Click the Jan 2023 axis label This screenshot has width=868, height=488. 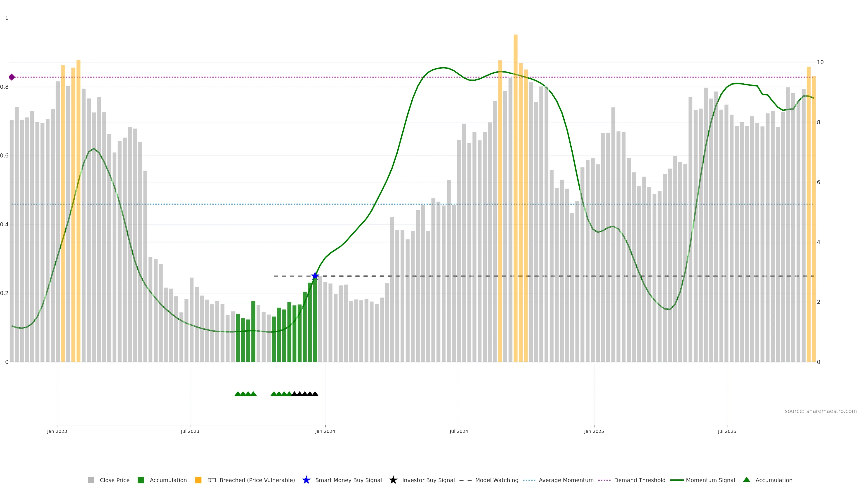tap(57, 431)
